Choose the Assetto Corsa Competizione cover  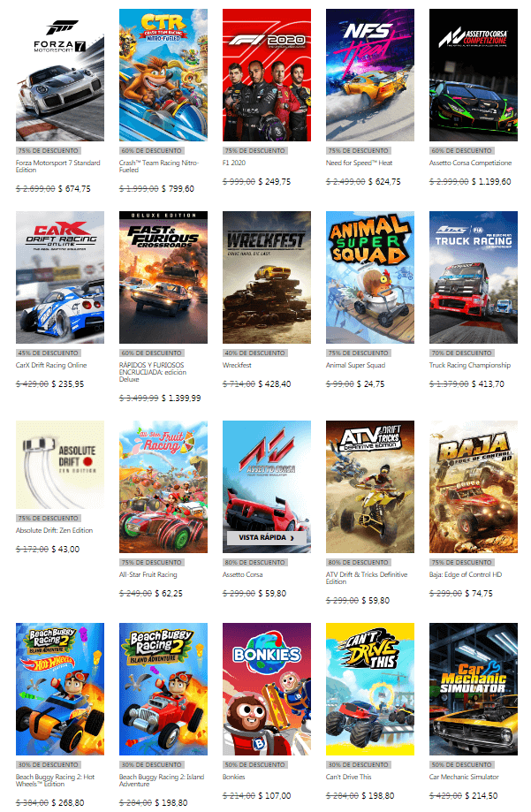tap(474, 74)
